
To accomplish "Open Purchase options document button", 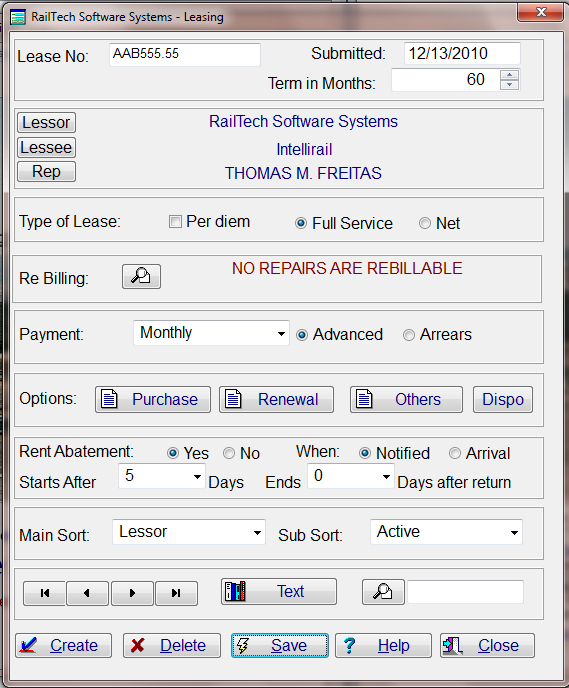I will pyautogui.click(x=153, y=399).
